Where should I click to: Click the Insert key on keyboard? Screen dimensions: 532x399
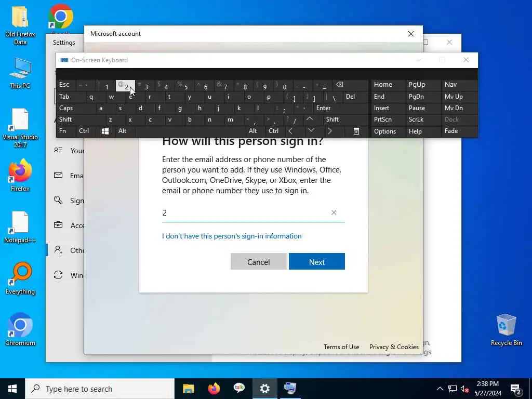coord(388,108)
